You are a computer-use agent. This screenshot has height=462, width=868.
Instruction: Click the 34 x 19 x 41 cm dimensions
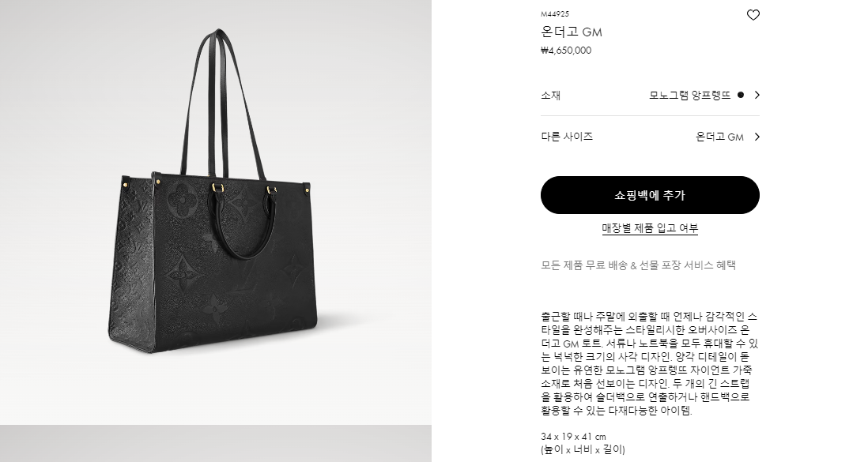pyautogui.click(x=573, y=437)
